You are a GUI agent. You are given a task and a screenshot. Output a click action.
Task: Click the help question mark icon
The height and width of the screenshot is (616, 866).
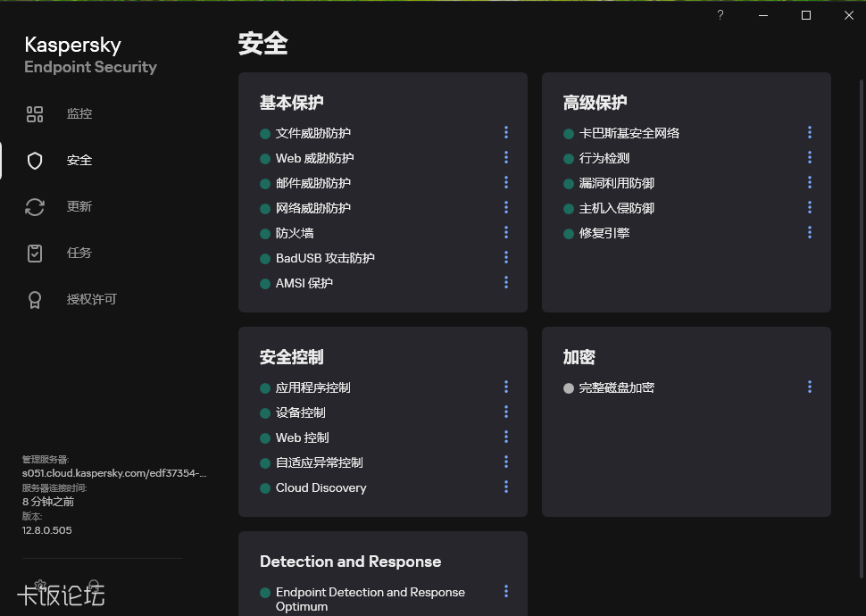(720, 15)
